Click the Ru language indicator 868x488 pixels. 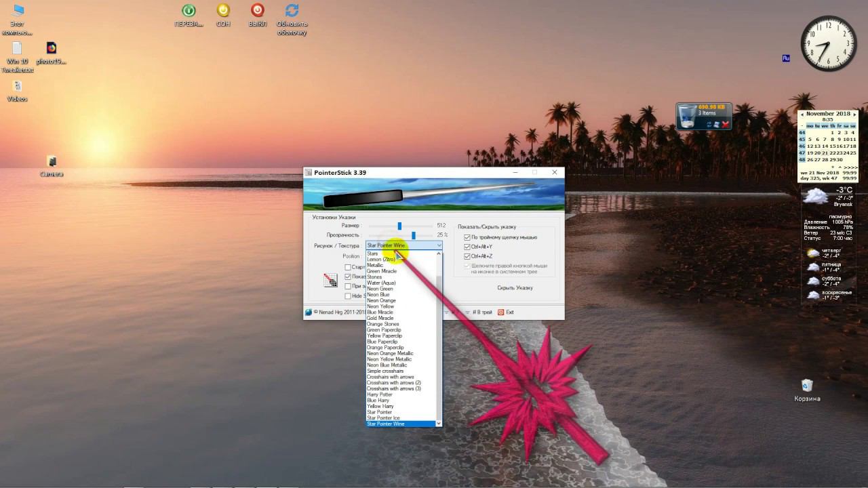tap(786, 58)
